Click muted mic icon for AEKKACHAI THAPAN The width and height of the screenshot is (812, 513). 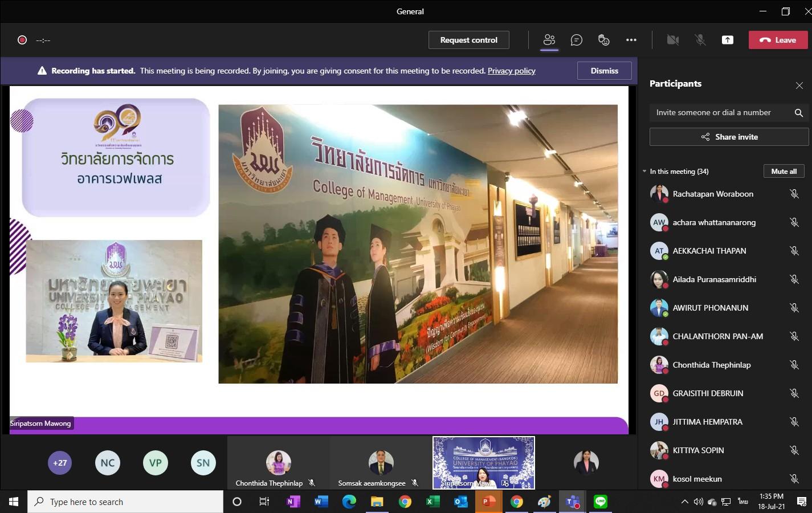tap(794, 251)
